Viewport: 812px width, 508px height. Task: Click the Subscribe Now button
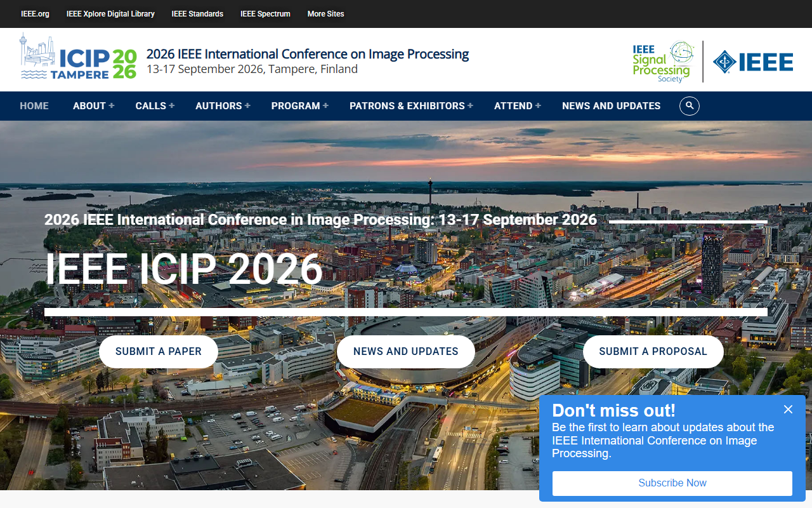coord(672,483)
